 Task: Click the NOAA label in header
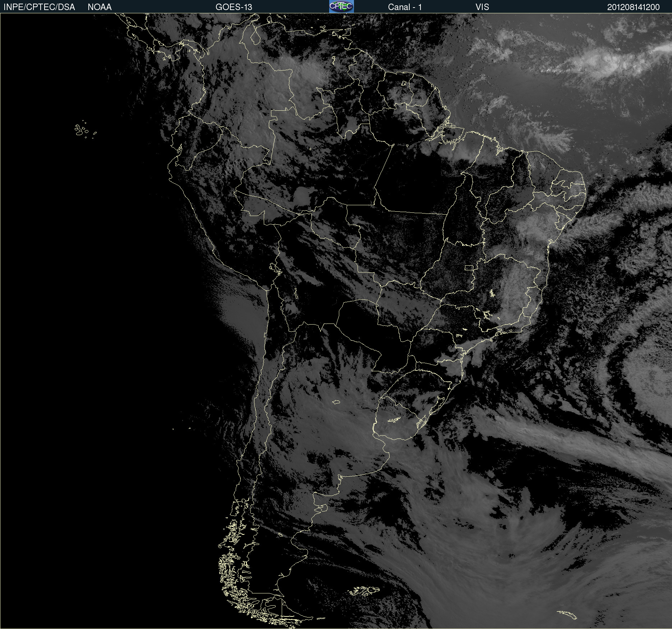pyautogui.click(x=100, y=7)
